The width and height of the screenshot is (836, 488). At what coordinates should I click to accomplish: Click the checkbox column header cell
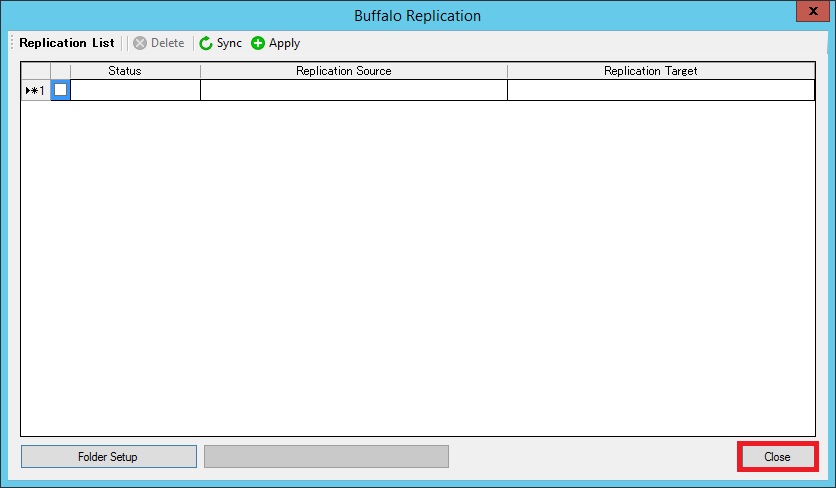[60, 71]
